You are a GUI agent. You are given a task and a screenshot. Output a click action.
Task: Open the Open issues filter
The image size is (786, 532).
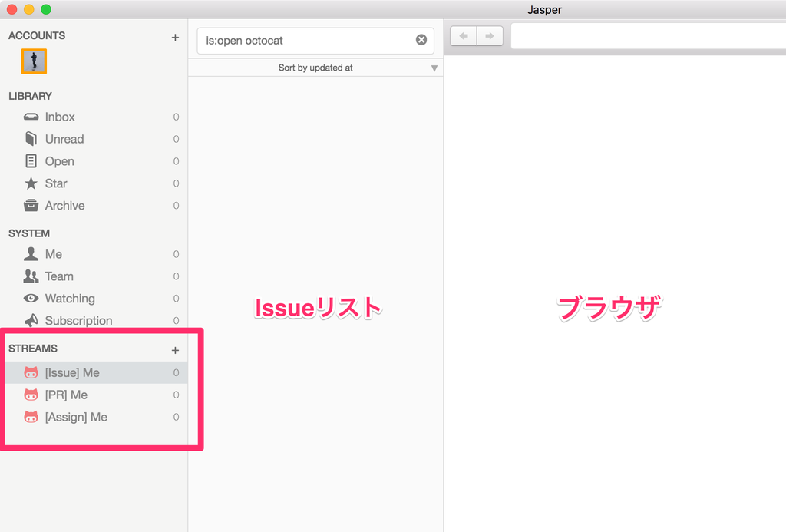pos(58,161)
